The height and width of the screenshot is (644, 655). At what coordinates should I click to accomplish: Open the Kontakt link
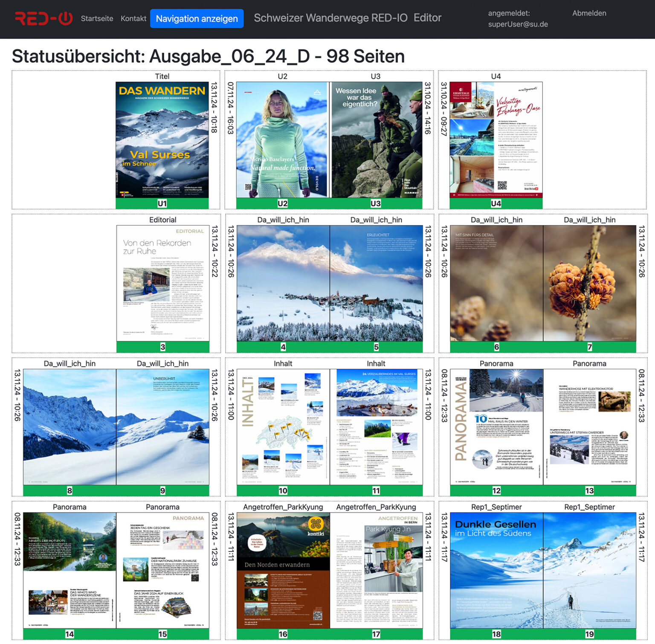click(x=133, y=18)
